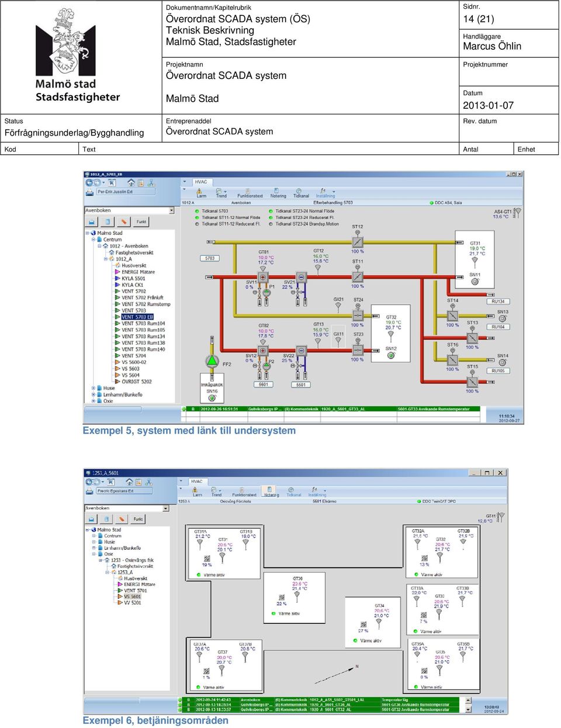Open the RU105 room link

(498, 370)
